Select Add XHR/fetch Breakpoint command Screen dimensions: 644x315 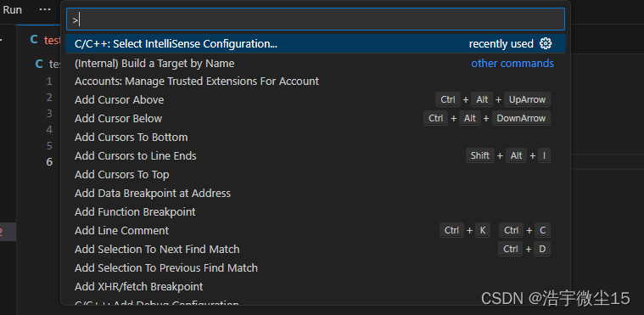(316, 287)
